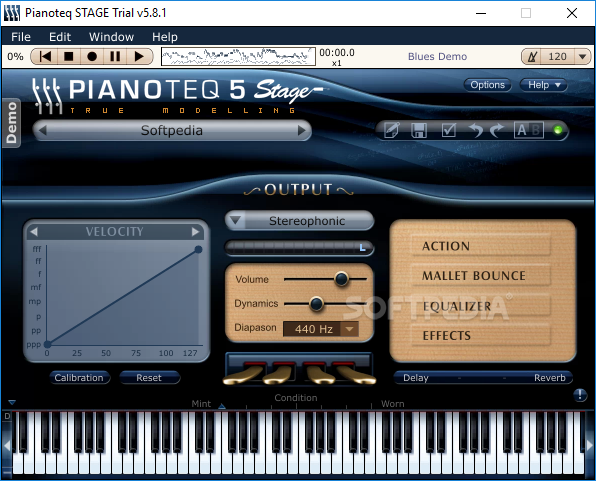Open the ACTION panel
596x481 pixels.
pyautogui.click(x=481, y=246)
